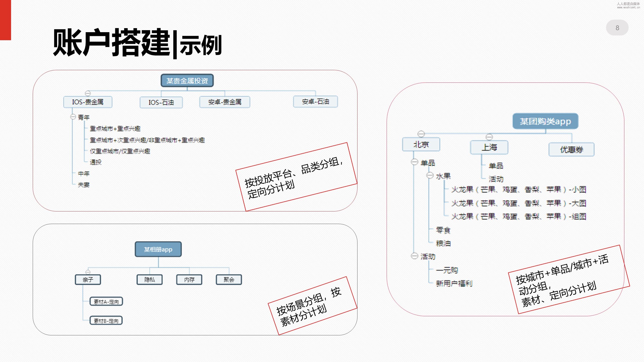The image size is (644, 362).
Task: Collapse the 单品 node under 北京
Action: [414, 162]
